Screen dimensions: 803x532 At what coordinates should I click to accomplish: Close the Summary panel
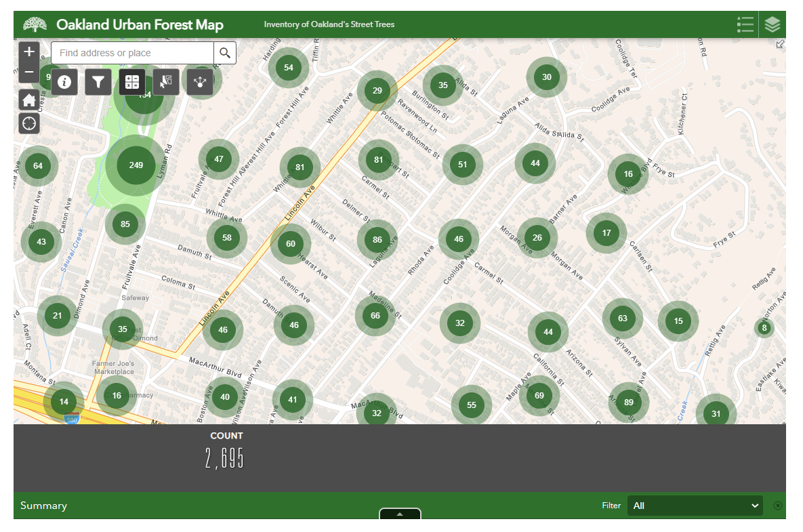pyautogui.click(x=777, y=506)
